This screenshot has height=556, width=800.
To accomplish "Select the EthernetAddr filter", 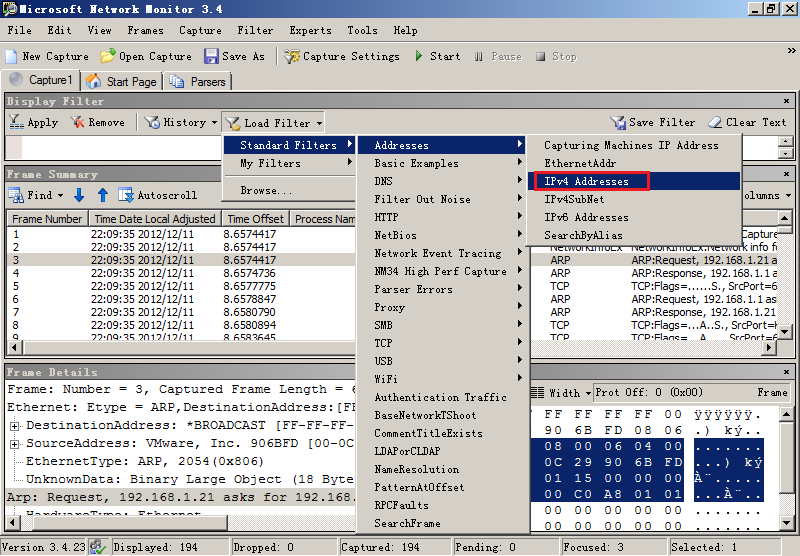I will pos(634,163).
